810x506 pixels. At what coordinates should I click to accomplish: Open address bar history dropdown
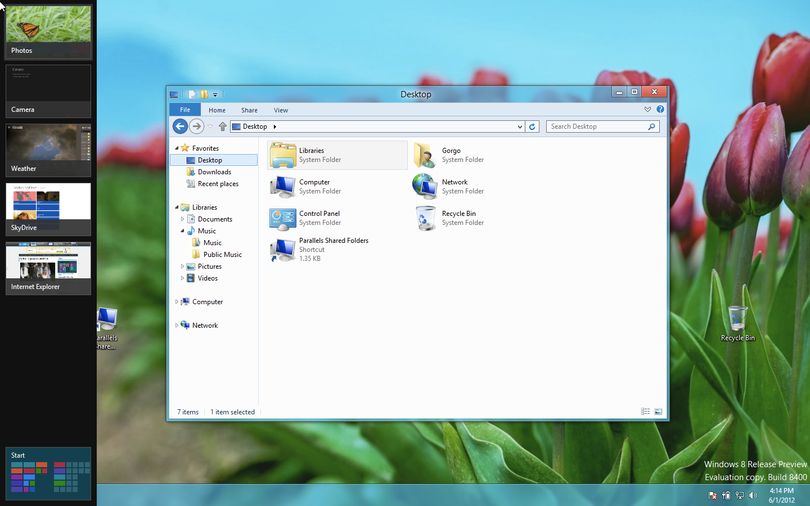coord(520,126)
